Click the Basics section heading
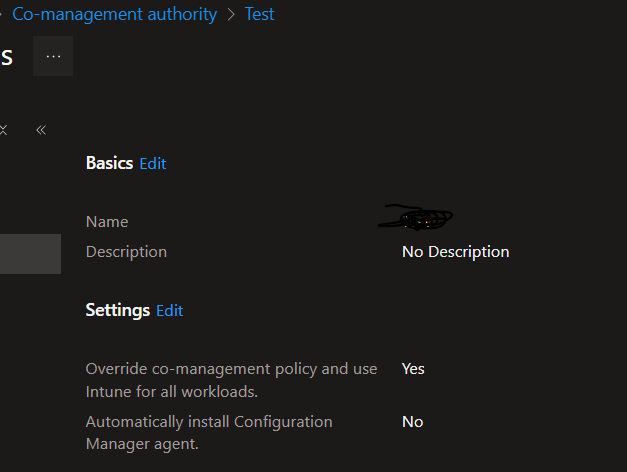Screen dimensions: 627x472 [x=109, y=163]
